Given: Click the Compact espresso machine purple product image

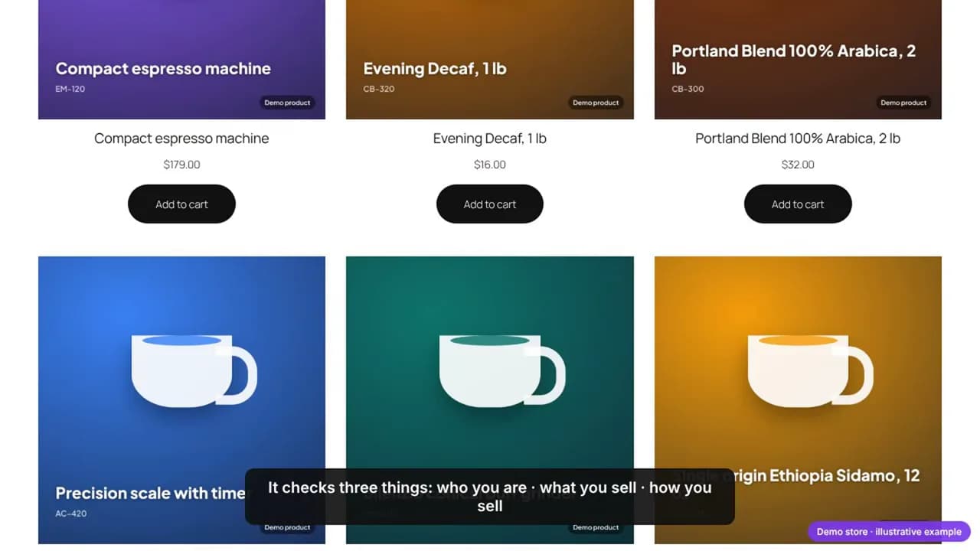Looking at the screenshot, I should pos(181,60).
